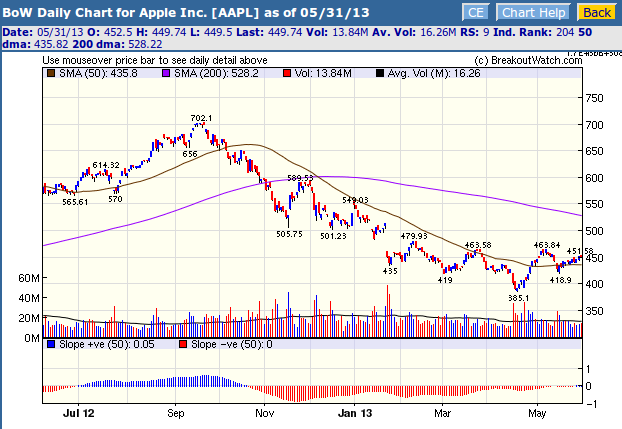Click the Vol: 13.84M legend text
The height and width of the screenshot is (429, 622).
[323, 73]
